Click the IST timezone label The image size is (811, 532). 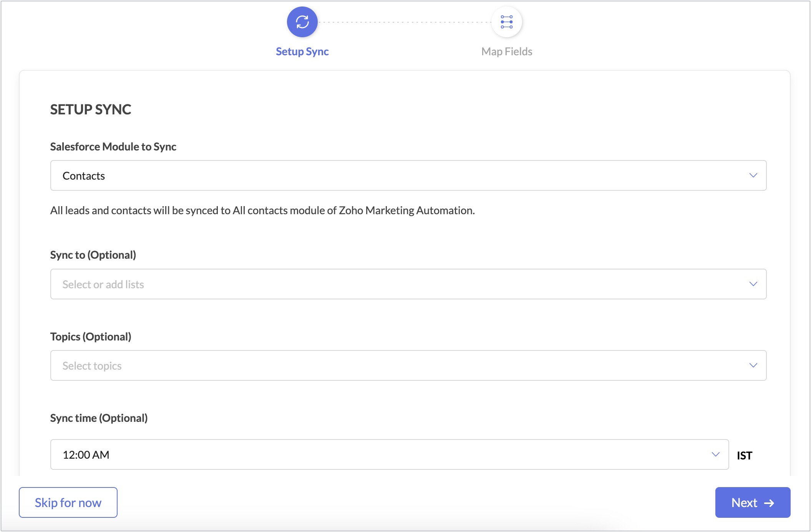pyautogui.click(x=744, y=456)
